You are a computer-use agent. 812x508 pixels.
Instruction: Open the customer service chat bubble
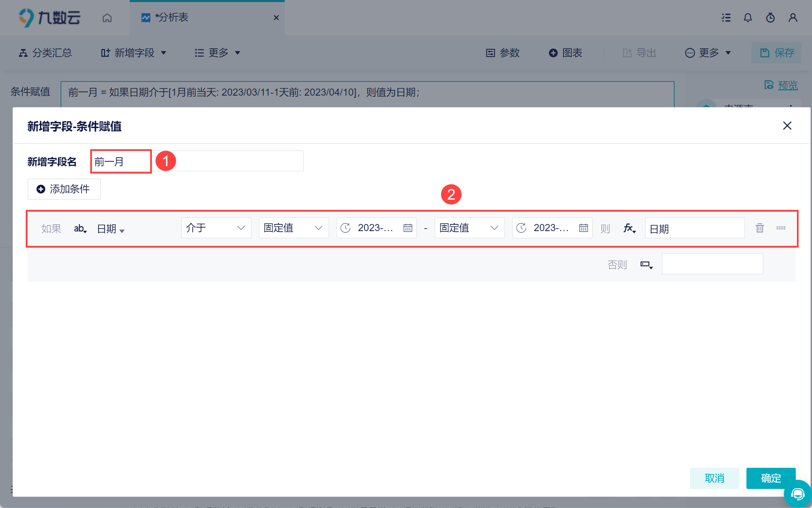click(797, 494)
